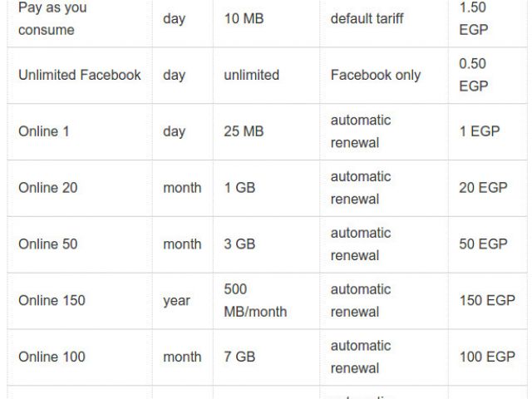Select the "100 EGP" price cell

tap(487, 357)
